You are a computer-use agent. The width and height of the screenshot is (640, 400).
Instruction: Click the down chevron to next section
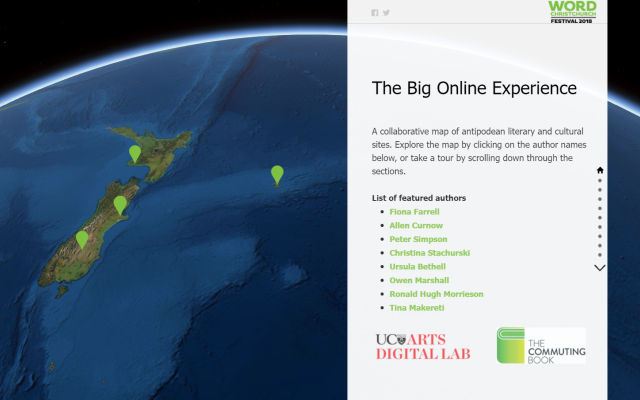(x=600, y=268)
